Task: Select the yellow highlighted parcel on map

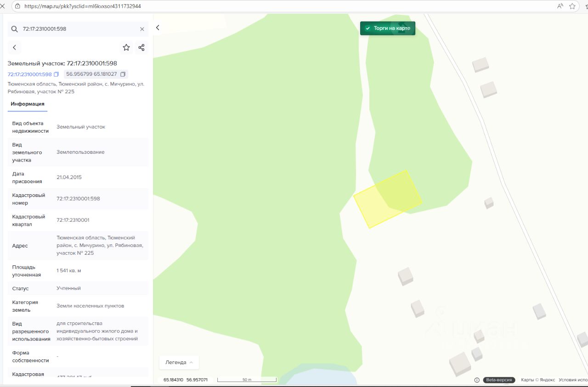Action: coord(387,199)
